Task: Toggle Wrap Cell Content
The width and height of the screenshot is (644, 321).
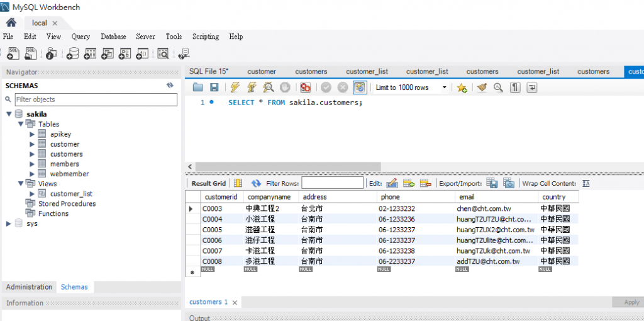Action: [586, 183]
